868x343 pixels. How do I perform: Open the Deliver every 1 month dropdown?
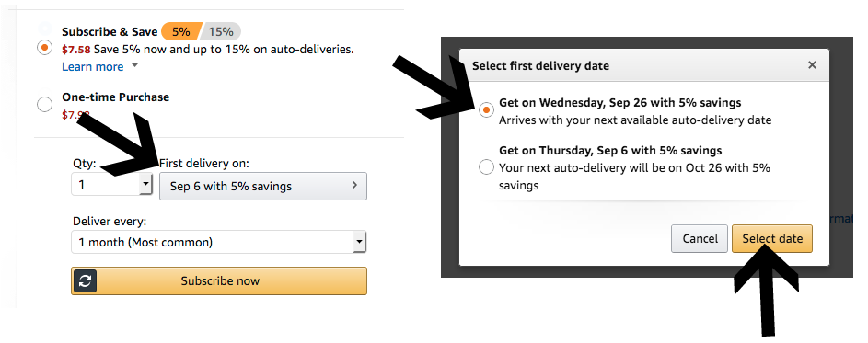tap(219, 242)
